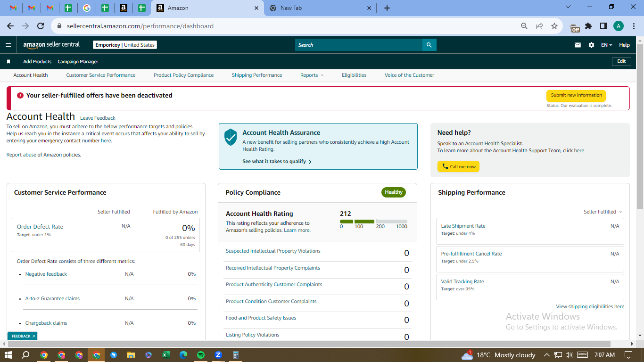
Task: Click the Healthy status badge
Action: point(394,192)
